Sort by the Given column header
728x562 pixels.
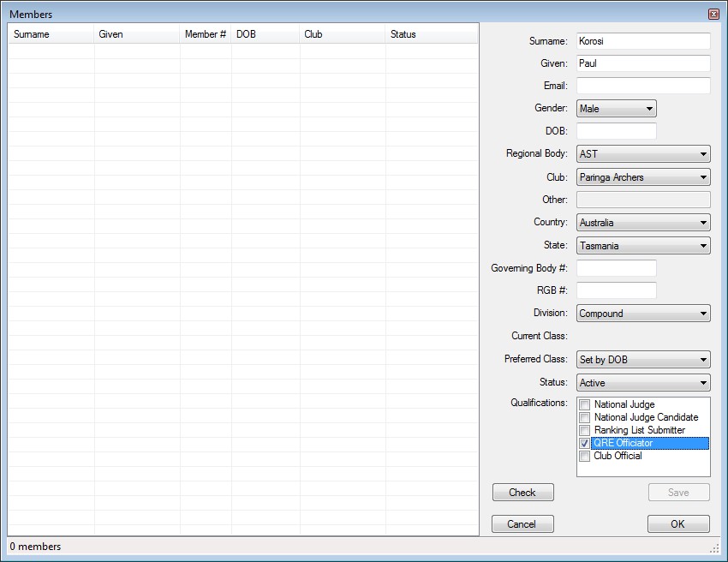[136, 34]
